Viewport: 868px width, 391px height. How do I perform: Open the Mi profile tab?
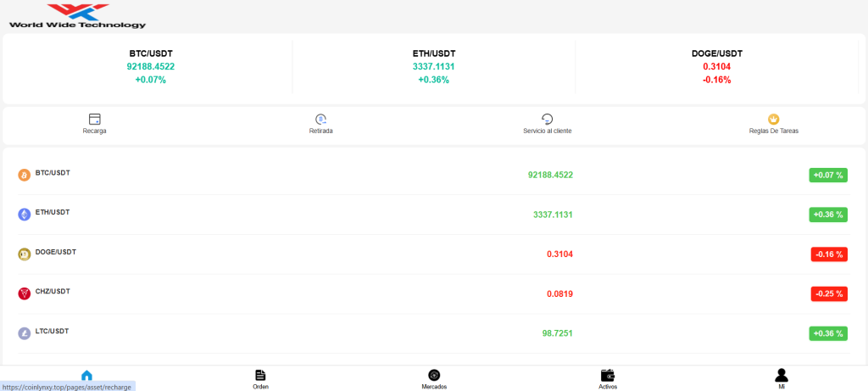click(781, 379)
